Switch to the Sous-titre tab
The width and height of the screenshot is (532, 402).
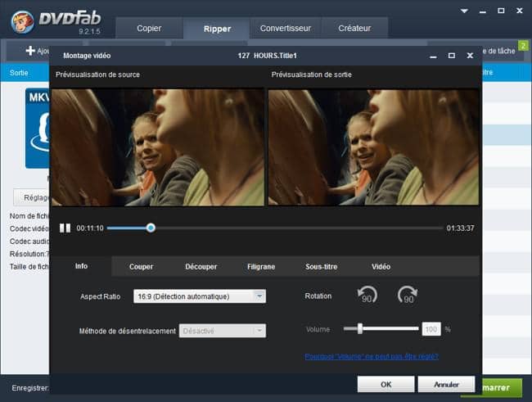click(x=321, y=267)
